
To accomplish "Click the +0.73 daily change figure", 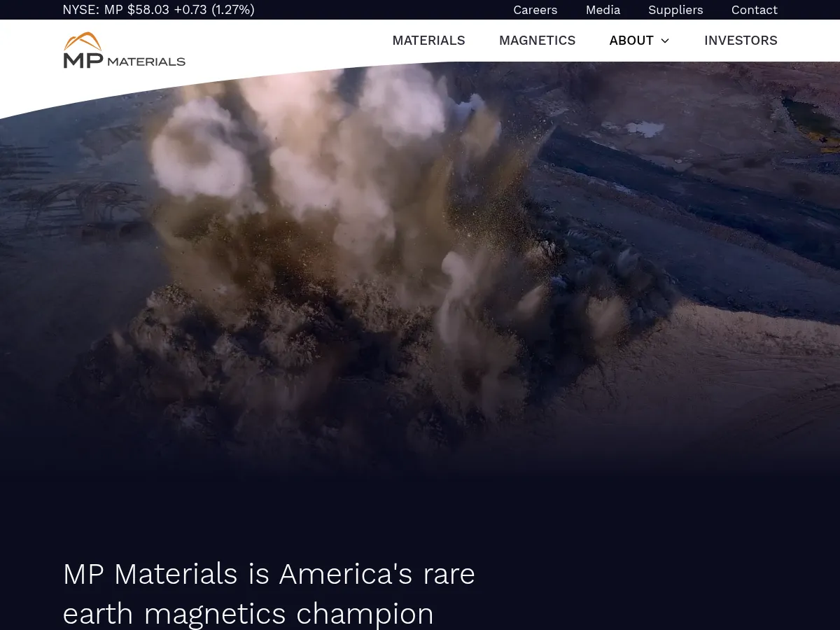I will 190,10.
